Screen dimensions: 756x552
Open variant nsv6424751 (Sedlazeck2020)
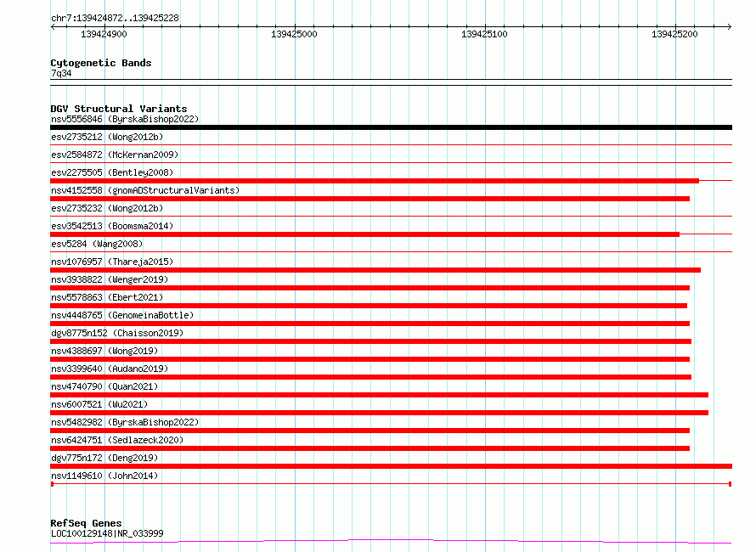tap(117, 440)
